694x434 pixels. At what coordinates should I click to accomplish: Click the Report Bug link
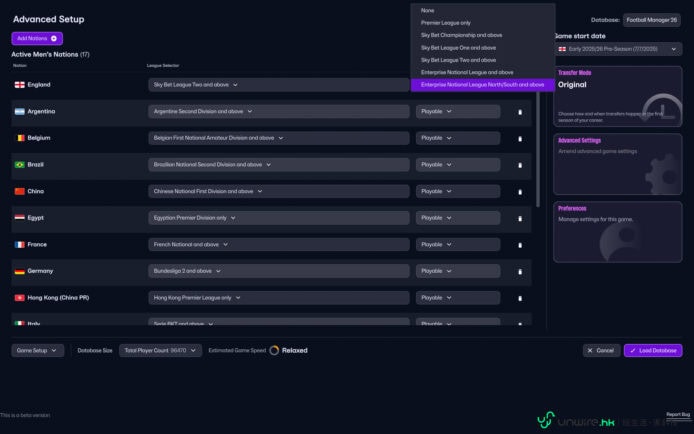point(678,415)
